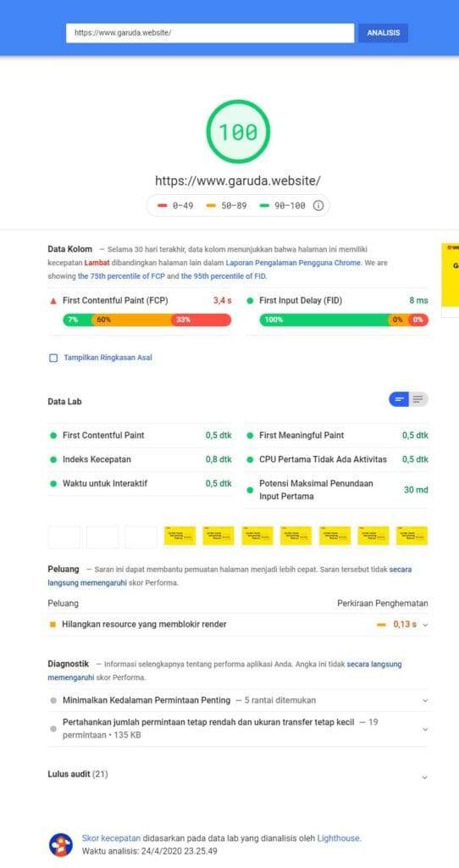
Task: Click the gray dot beside Minimalkan Kedalaman Permintaan Penting
Action: (53, 700)
